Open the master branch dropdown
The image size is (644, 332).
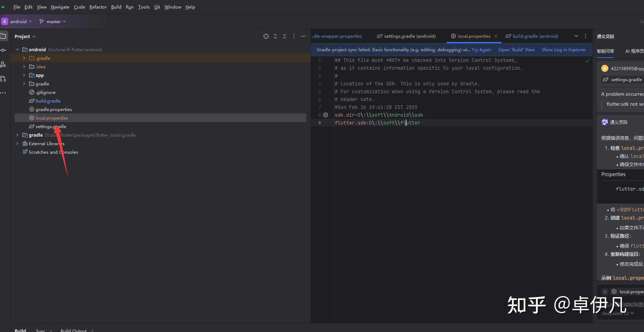point(53,21)
